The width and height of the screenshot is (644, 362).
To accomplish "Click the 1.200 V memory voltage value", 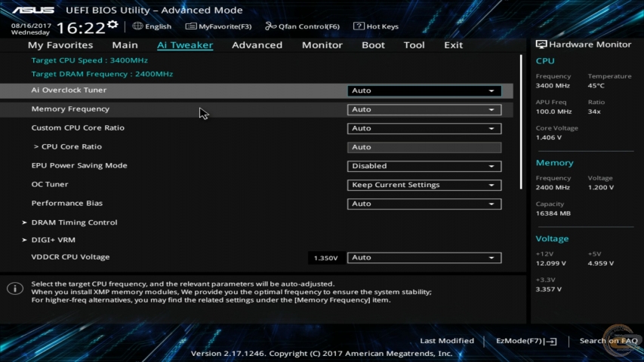I will pyautogui.click(x=601, y=188).
